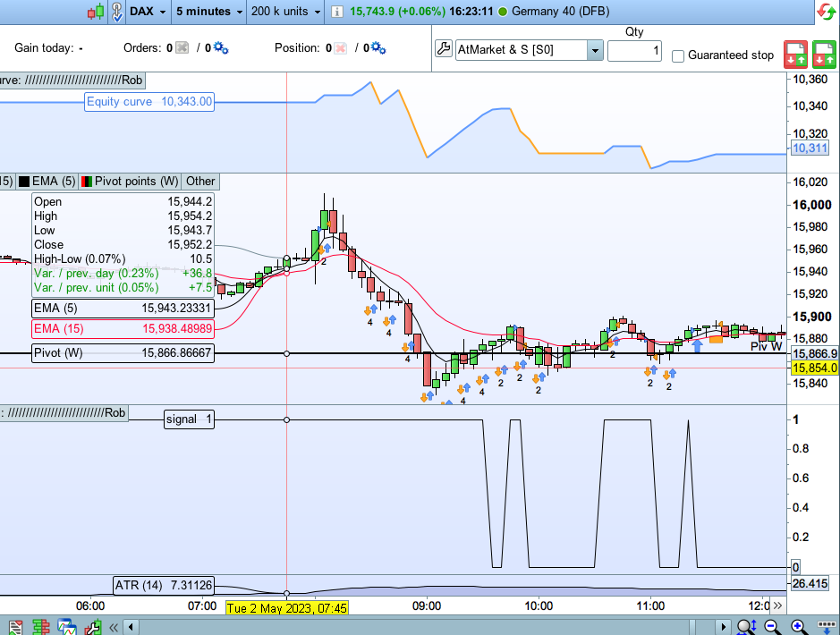Click the red Sell order button
Screen dimensions: 840x635
(795, 54)
